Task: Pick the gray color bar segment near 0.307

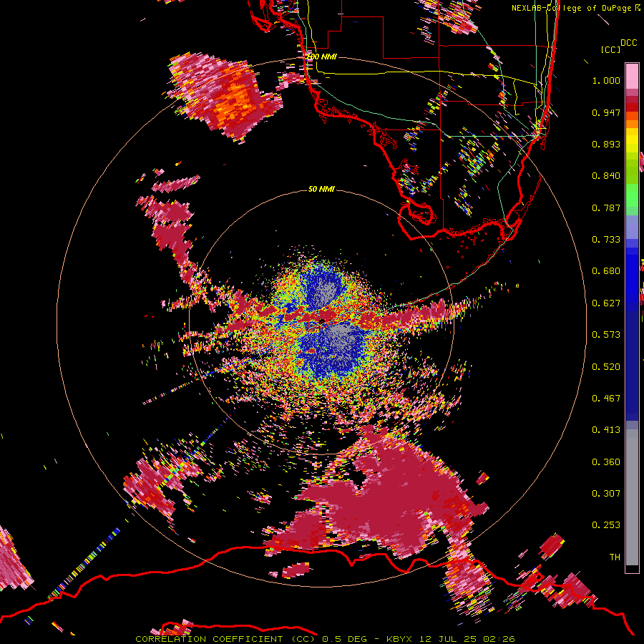Action: click(x=632, y=497)
